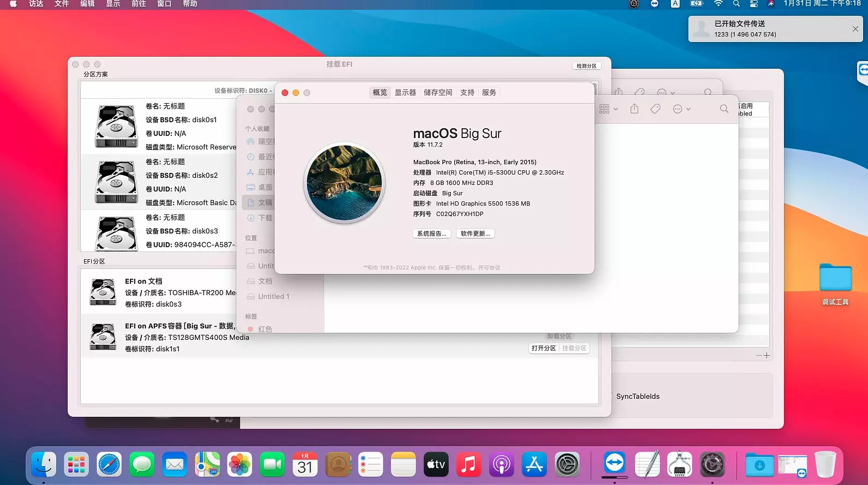Switch to the 储存空间 tab

tap(438, 93)
